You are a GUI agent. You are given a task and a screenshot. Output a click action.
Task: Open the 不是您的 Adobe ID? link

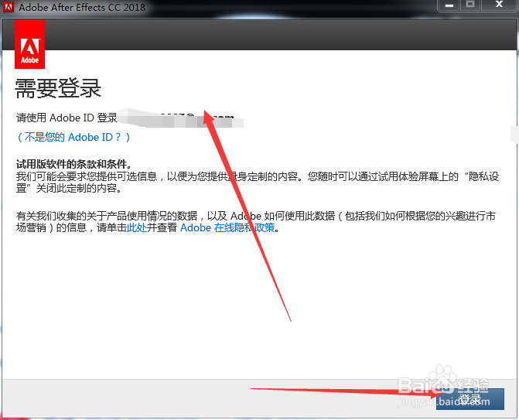[73, 137]
